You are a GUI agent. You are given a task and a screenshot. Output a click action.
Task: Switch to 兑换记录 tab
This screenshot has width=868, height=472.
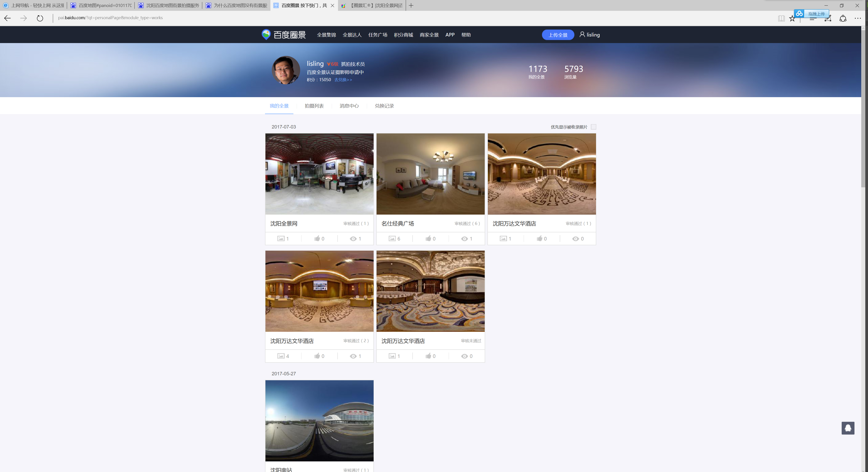pyautogui.click(x=384, y=106)
